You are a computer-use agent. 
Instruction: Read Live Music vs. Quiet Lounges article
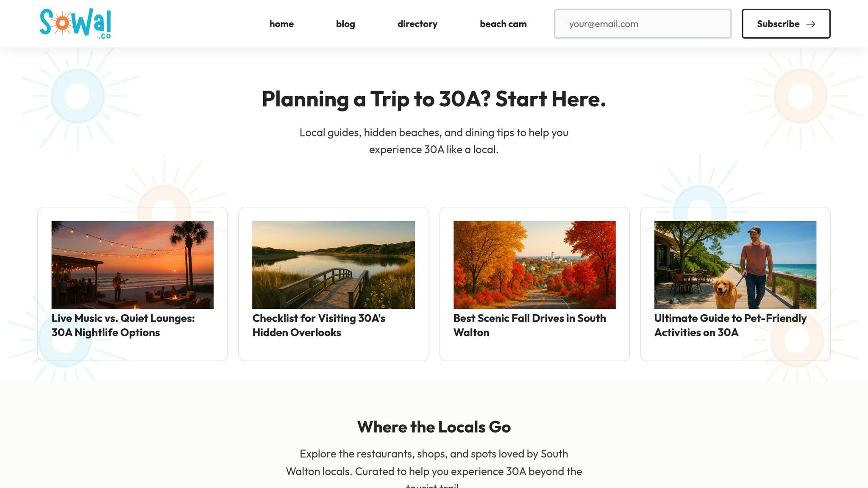point(123,325)
